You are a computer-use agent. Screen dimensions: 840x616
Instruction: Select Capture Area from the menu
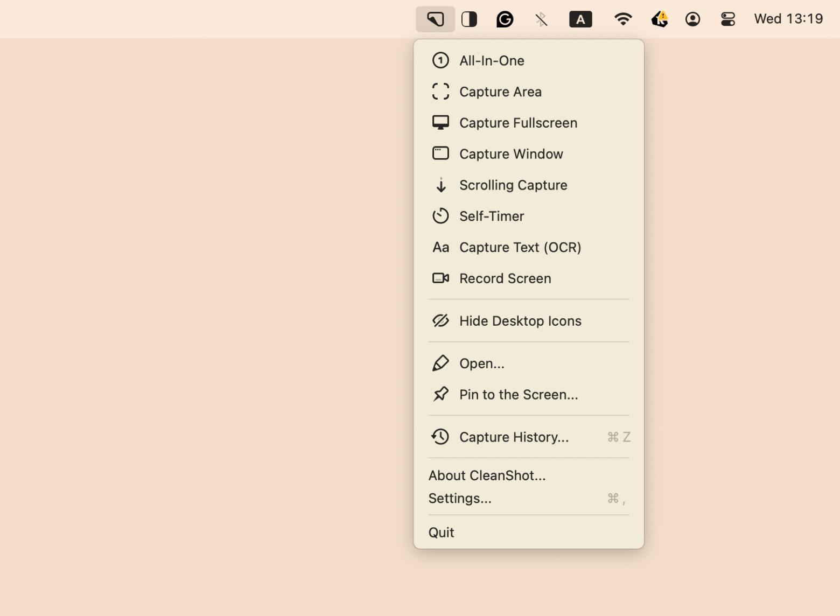(x=500, y=92)
